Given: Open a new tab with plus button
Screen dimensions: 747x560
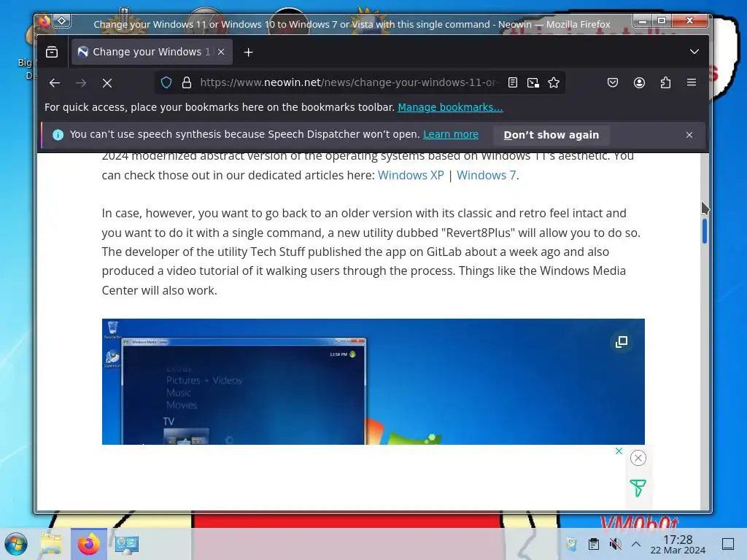Looking at the screenshot, I should 248,52.
